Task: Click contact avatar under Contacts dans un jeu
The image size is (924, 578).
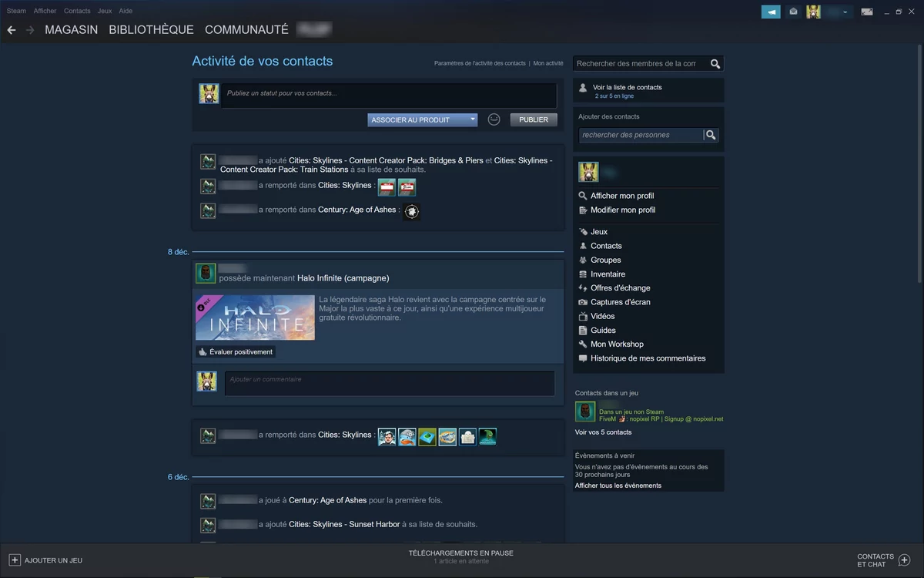Action: pos(585,412)
